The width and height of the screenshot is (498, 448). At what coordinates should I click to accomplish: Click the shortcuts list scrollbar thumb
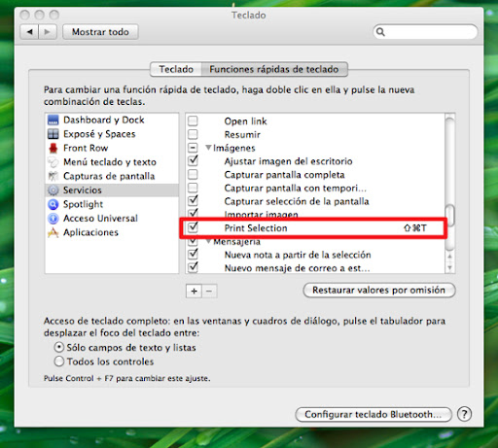coord(450,215)
